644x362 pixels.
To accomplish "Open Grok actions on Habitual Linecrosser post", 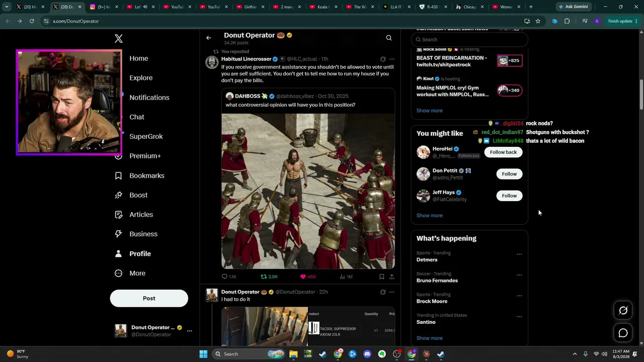I will [383, 59].
